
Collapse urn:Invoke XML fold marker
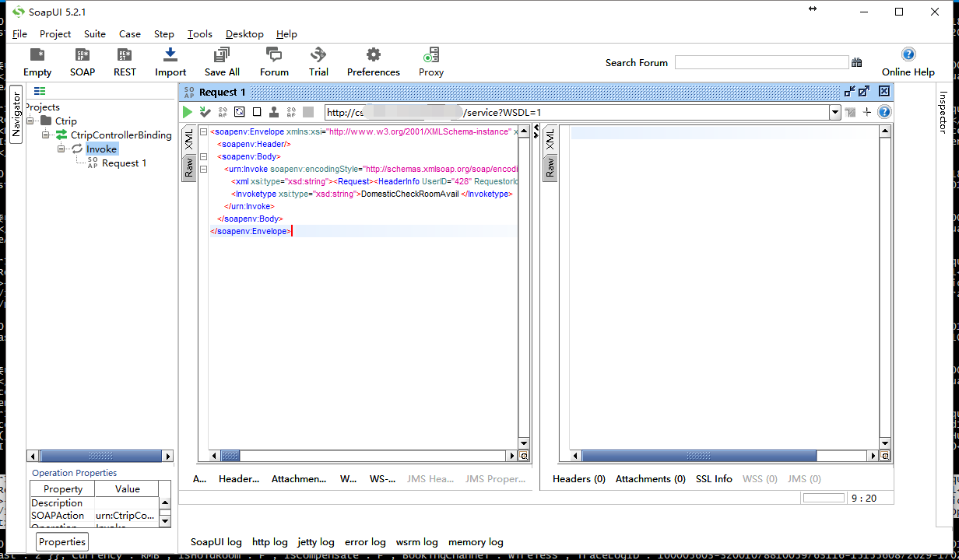204,169
